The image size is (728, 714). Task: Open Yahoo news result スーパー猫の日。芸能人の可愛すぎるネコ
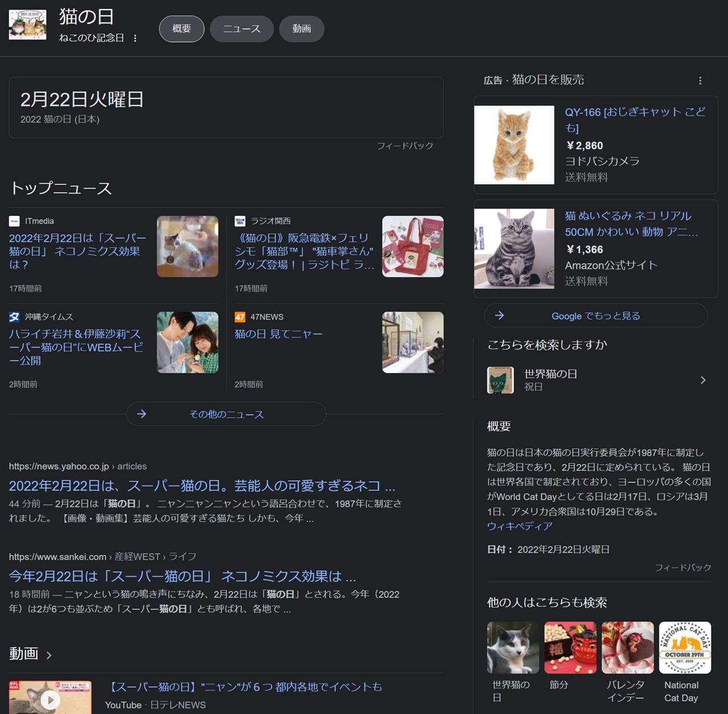[202, 486]
